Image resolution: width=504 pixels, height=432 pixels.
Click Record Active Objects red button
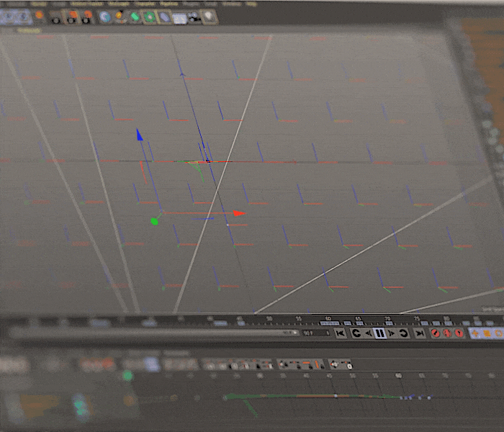click(435, 333)
